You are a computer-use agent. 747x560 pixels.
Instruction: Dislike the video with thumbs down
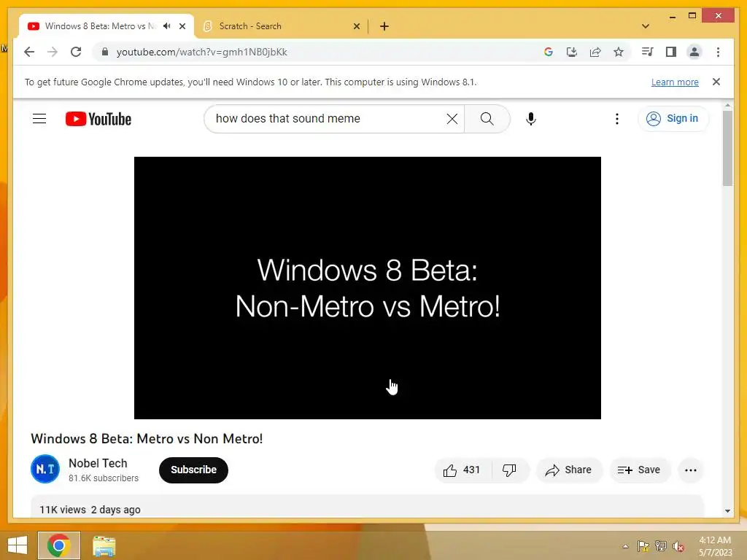(x=510, y=470)
